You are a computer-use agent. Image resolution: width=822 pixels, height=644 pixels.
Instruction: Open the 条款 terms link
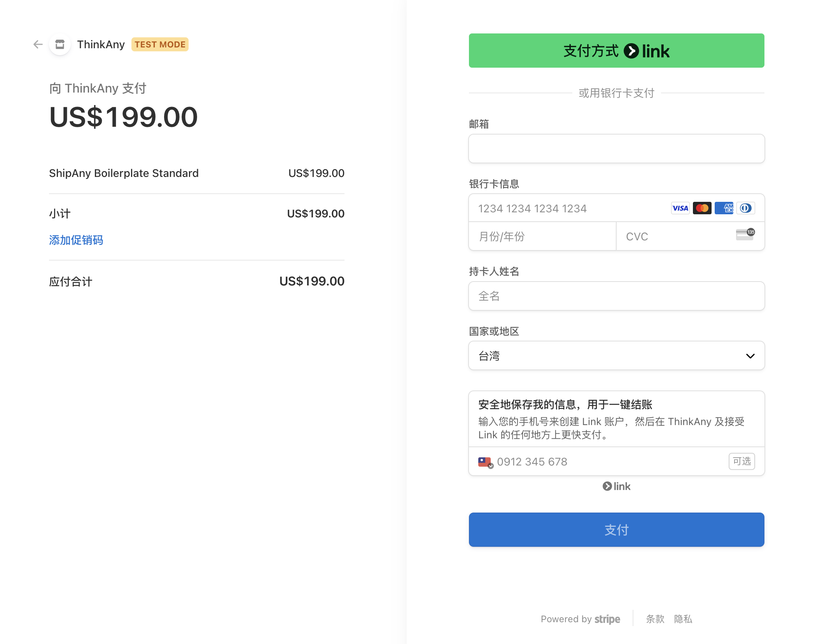(655, 619)
